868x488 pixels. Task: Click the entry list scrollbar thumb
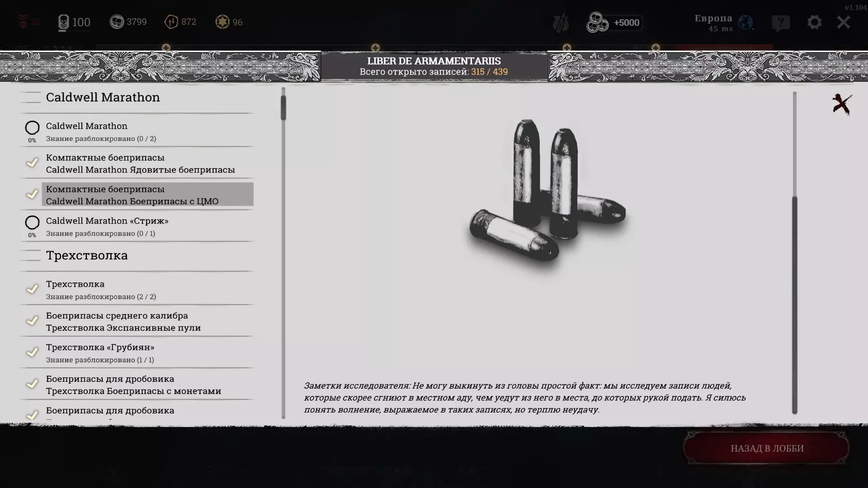[283, 108]
